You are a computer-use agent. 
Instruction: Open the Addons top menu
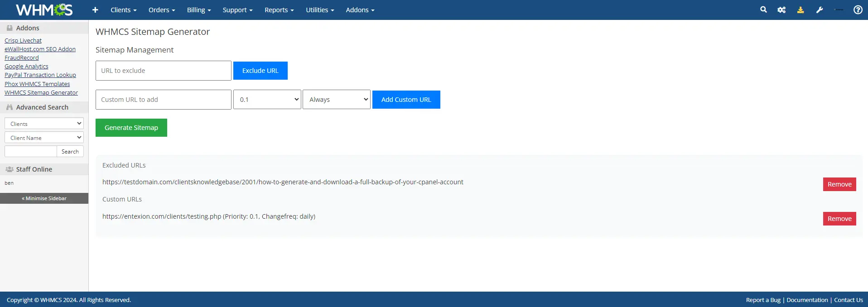[x=360, y=10]
